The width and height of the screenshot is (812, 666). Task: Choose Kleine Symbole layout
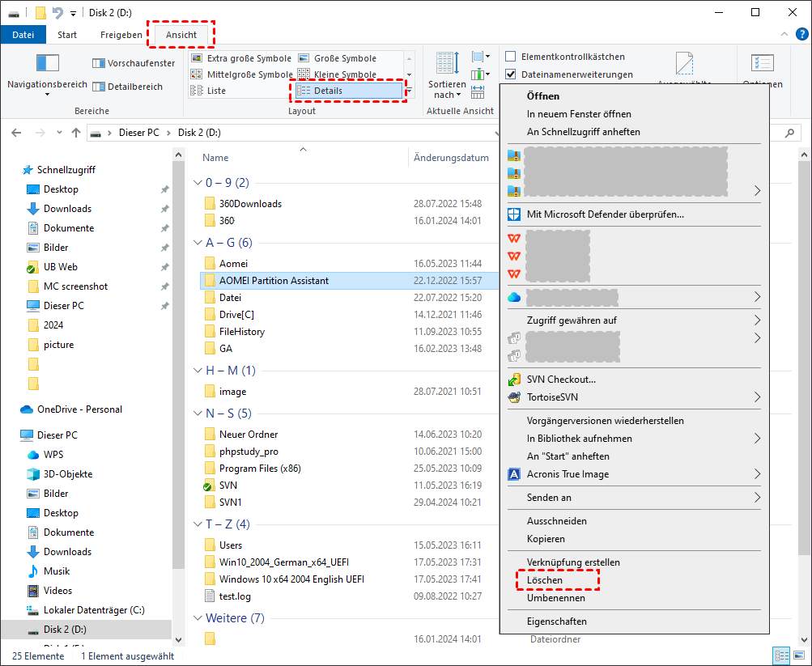(337, 74)
